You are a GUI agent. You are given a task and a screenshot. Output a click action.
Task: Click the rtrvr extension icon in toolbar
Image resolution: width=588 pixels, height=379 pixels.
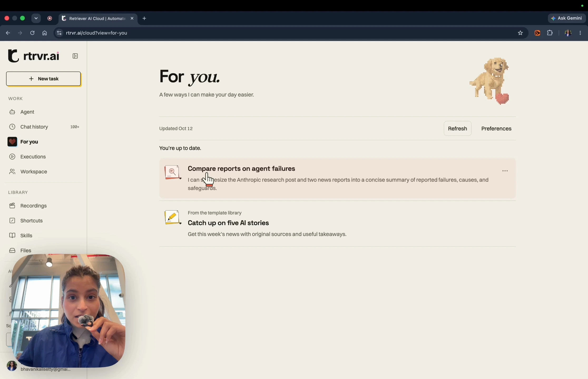537,33
